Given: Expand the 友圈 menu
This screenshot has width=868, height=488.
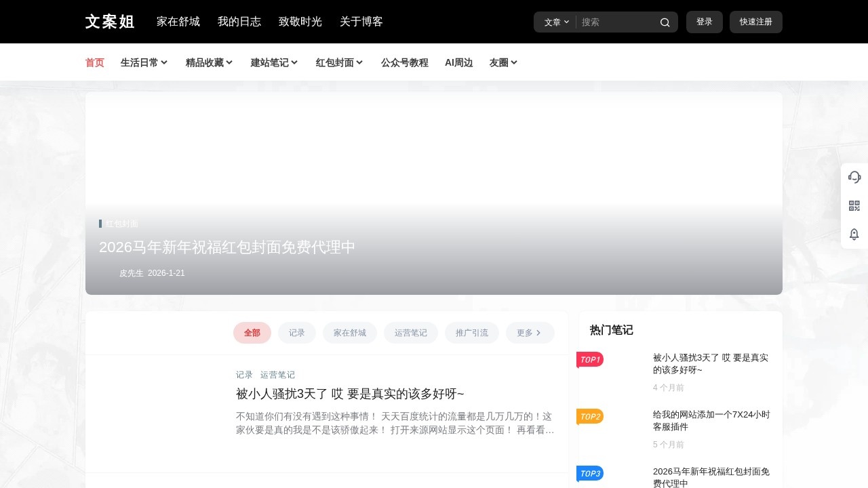Looking at the screenshot, I should click(503, 62).
